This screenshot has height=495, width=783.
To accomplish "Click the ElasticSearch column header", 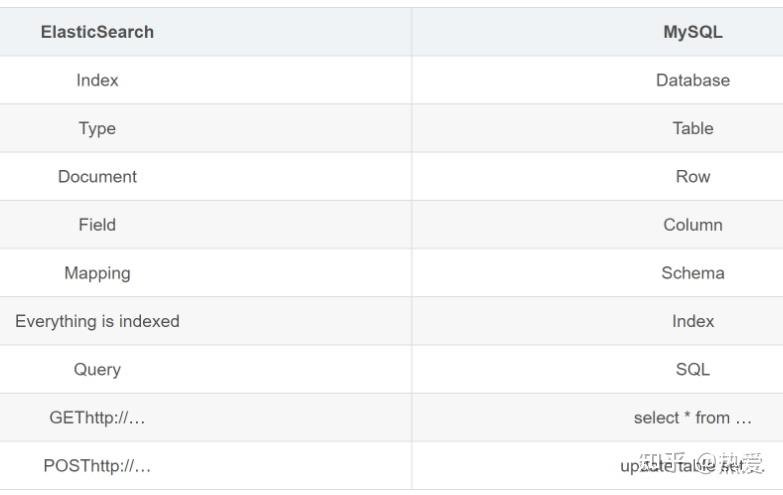I will (97, 32).
